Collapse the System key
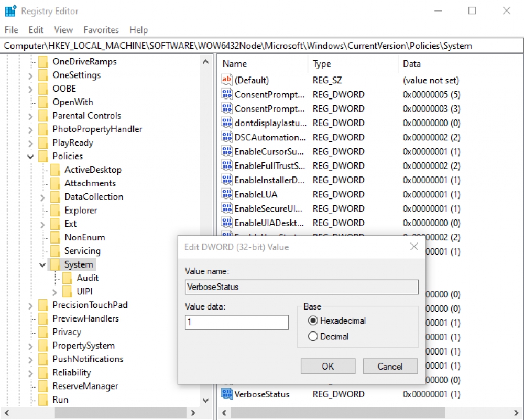 (x=43, y=265)
